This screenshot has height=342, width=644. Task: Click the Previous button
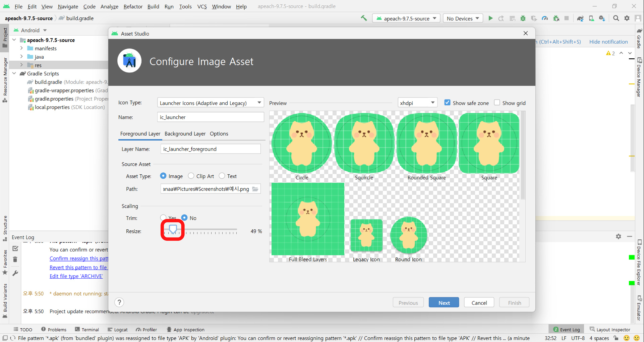(x=408, y=302)
